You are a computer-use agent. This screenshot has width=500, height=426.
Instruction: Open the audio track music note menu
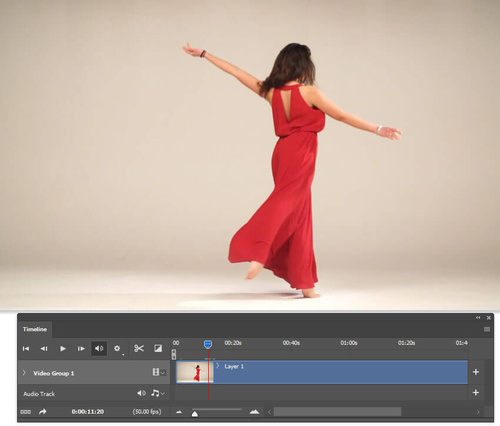(157, 393)
